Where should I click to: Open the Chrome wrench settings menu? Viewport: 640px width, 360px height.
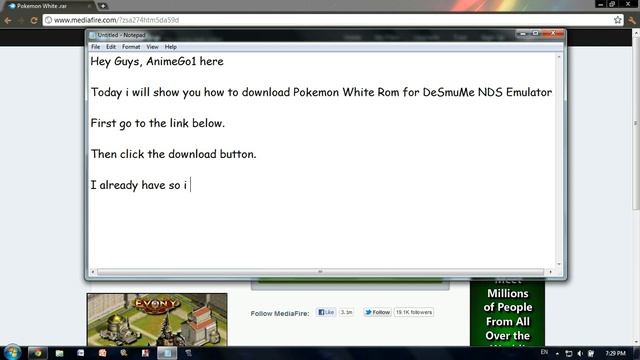click(x=632, y=20)
